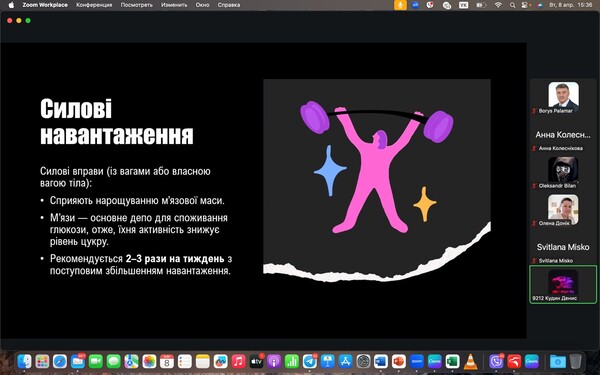Open FaceTime from the Dock
This screenshot has height=375, width=600.
[96, 361]
